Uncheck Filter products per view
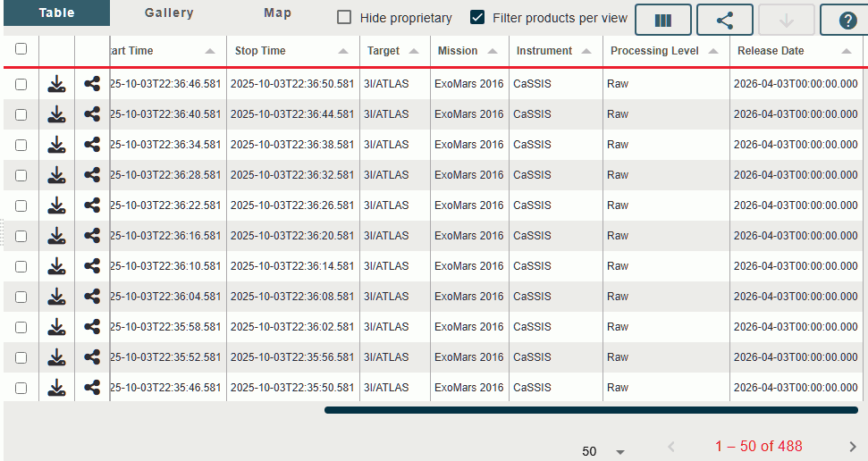The height and width of the screenshot is (461, 868). (477, 18)
